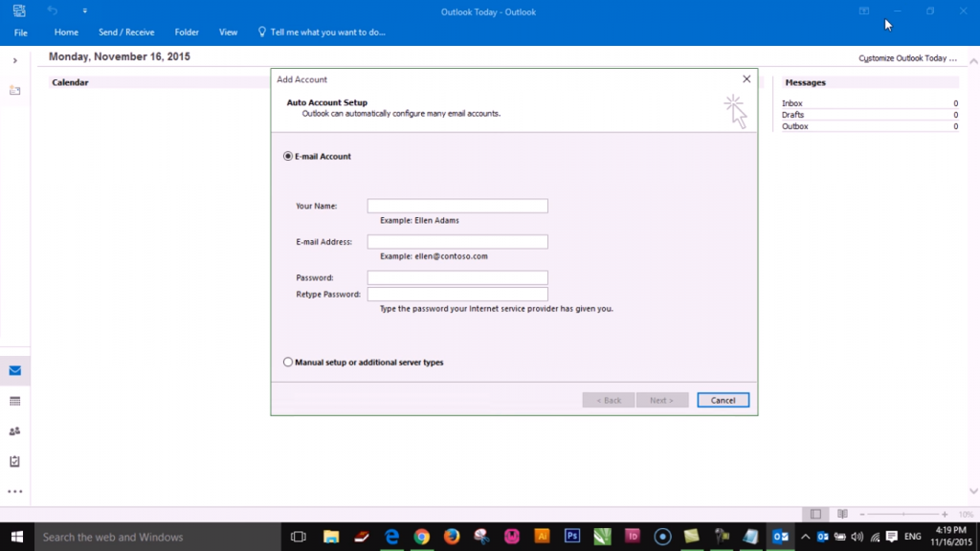The width and height of the screenshot is (980, 551).
Task: Click the zoom slider track
Action: tap(903, 514)
